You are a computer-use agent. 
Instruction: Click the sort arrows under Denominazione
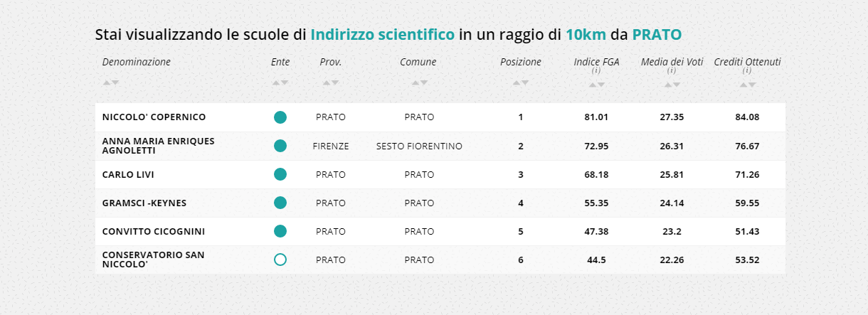coord(110,82)
